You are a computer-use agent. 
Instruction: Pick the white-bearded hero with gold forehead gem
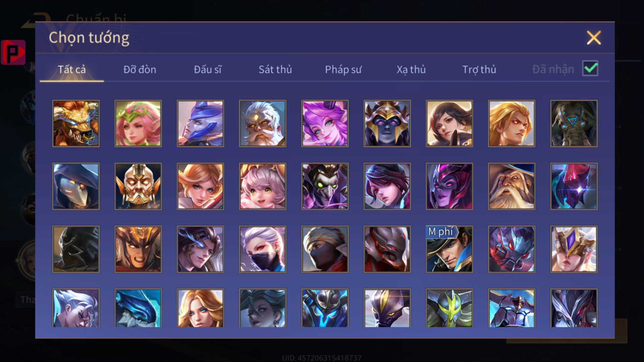pyautogui.click(x=263, y=123)
